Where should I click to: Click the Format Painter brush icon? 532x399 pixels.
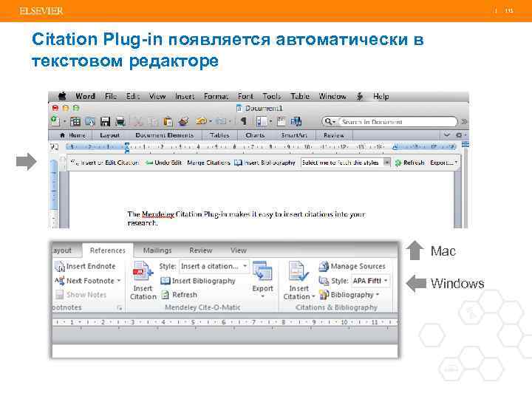(x=183, y=121)
